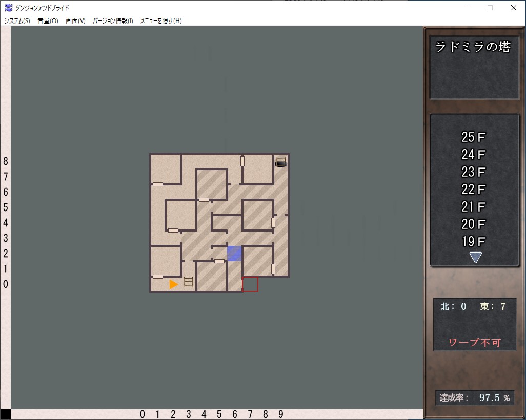
Task: Open the バージョン情報(I) menu
Action: point(113,21)
